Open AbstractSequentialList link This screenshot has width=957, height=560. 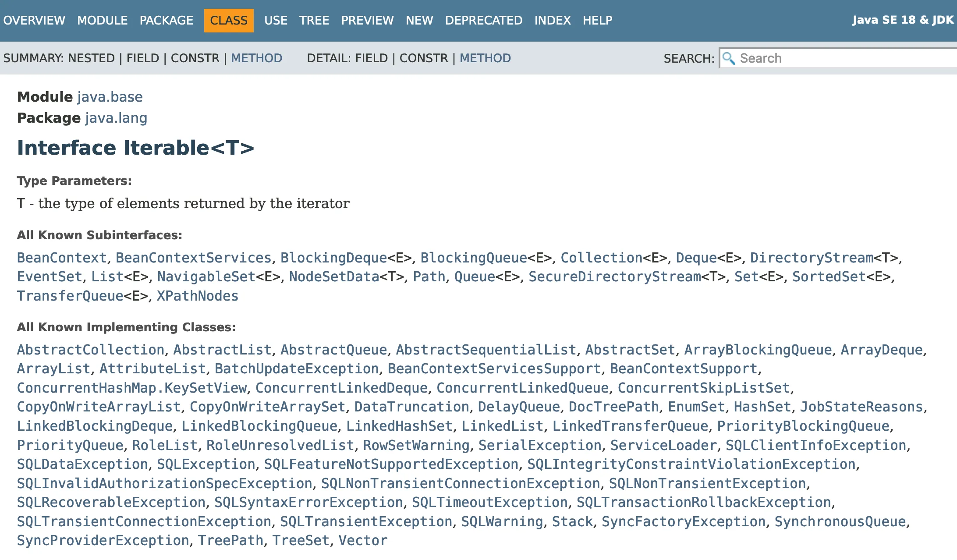pyautogui.click(x=486, y=350)
